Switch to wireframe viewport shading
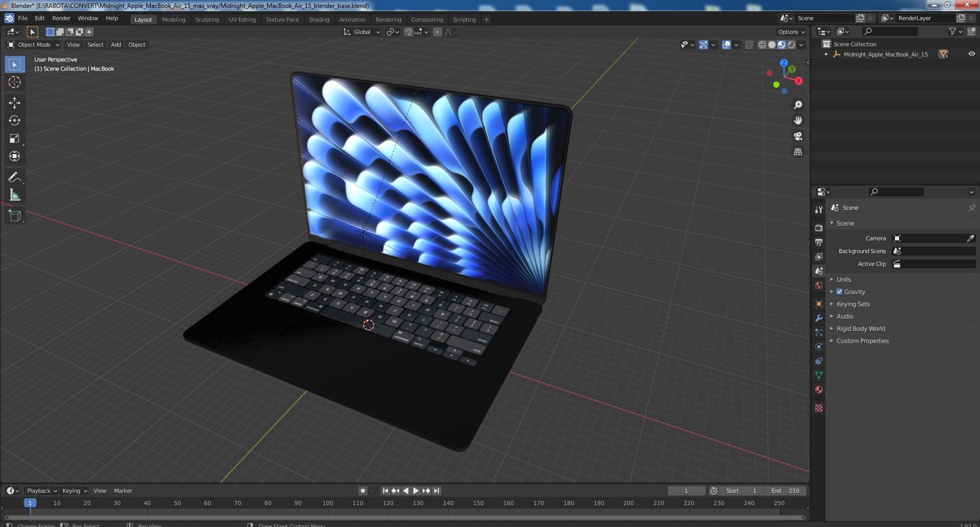Screen dimensions: 980x527 [762, 45]
